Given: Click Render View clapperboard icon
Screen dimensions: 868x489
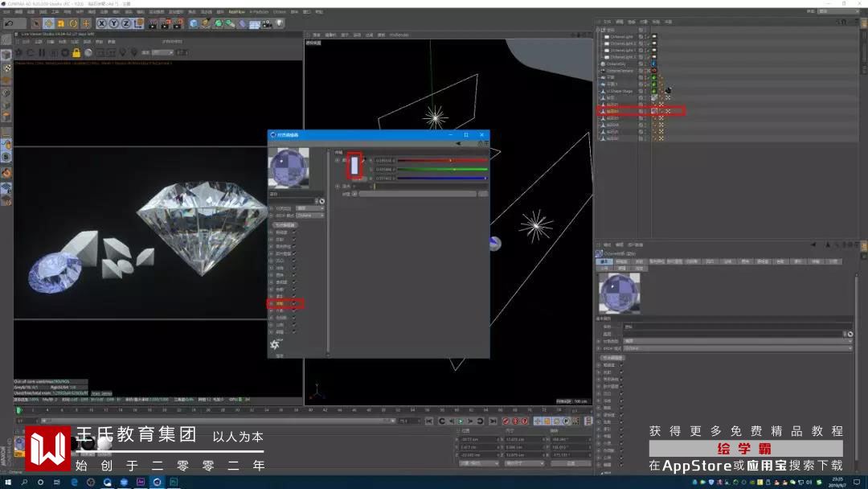Looking at the screenshot, I should click(153, 23).
